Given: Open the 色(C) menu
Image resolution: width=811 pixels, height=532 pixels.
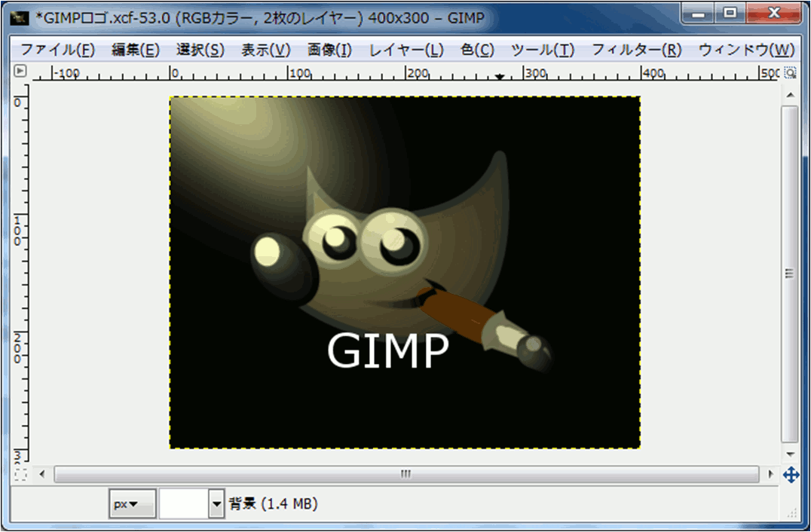Looking at the screenshot, I should pyautogui.click(x=477, y=50).
